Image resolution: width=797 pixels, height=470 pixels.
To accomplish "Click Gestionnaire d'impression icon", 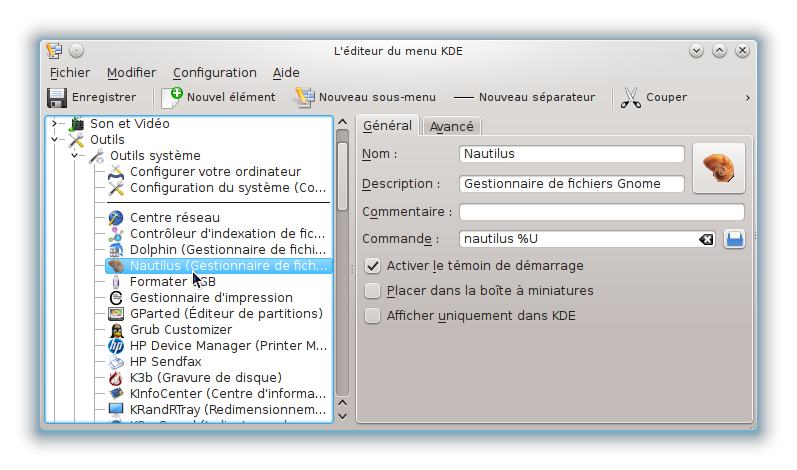I will pos(116,298).
